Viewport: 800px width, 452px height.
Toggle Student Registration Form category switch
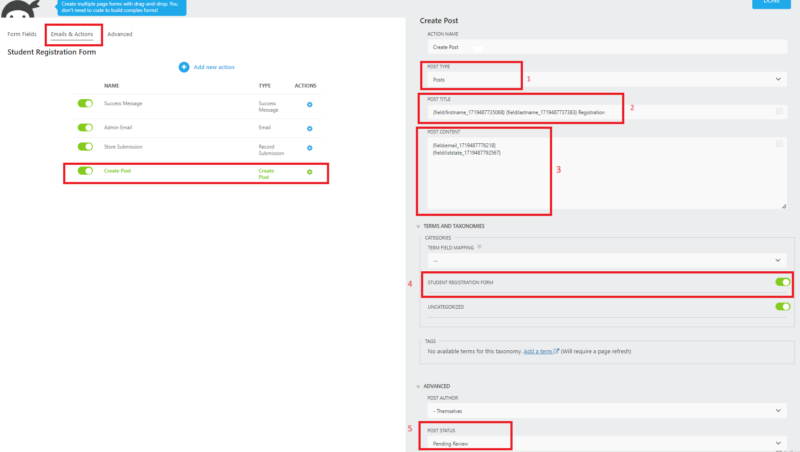point(783,282)
